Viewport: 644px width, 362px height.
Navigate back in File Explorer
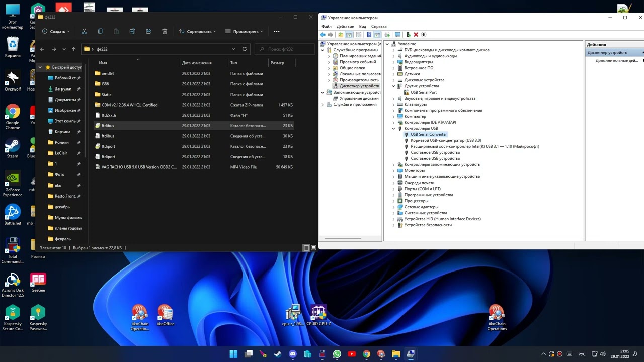(x=42, y=49)
